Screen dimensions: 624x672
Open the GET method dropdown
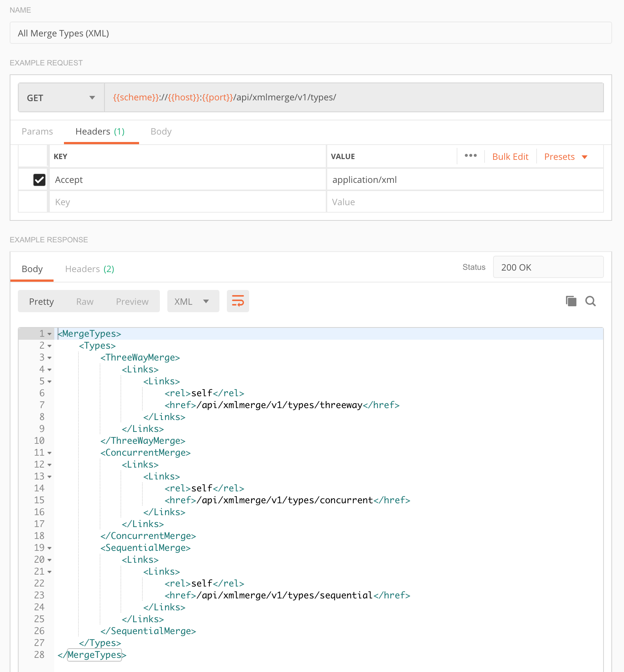pyautogui.click(x=61, y=98)
